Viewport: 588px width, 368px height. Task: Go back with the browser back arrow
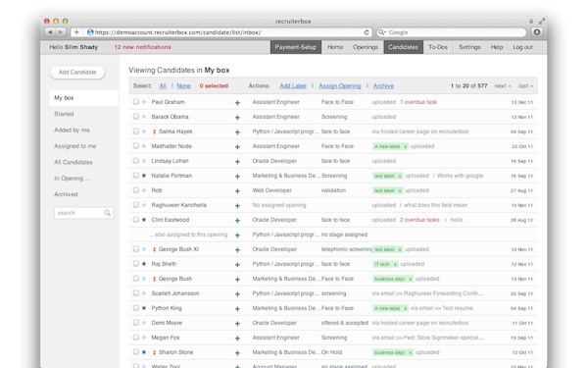pyautogui.click(x=50, y=32)
